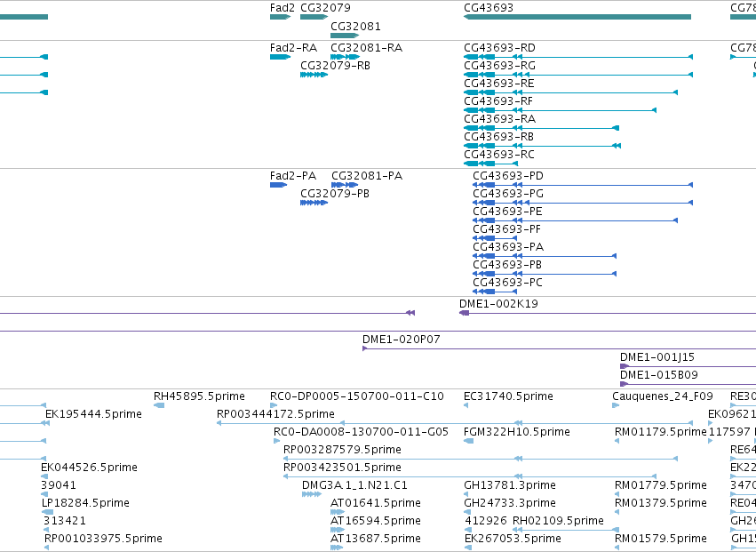The image size is (756, 552).
Task: Click the CG32079 gene label
Action: click(325, 8)
